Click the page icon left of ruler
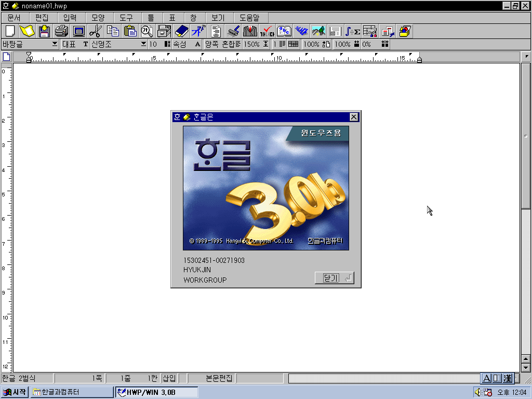The image size is (532, 399). coord(6,57)
